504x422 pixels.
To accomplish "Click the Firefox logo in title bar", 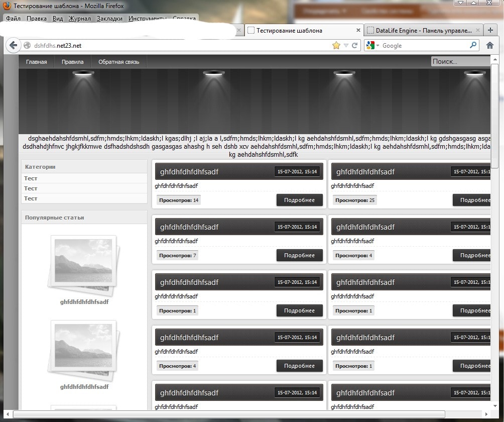I will (7, 6).
